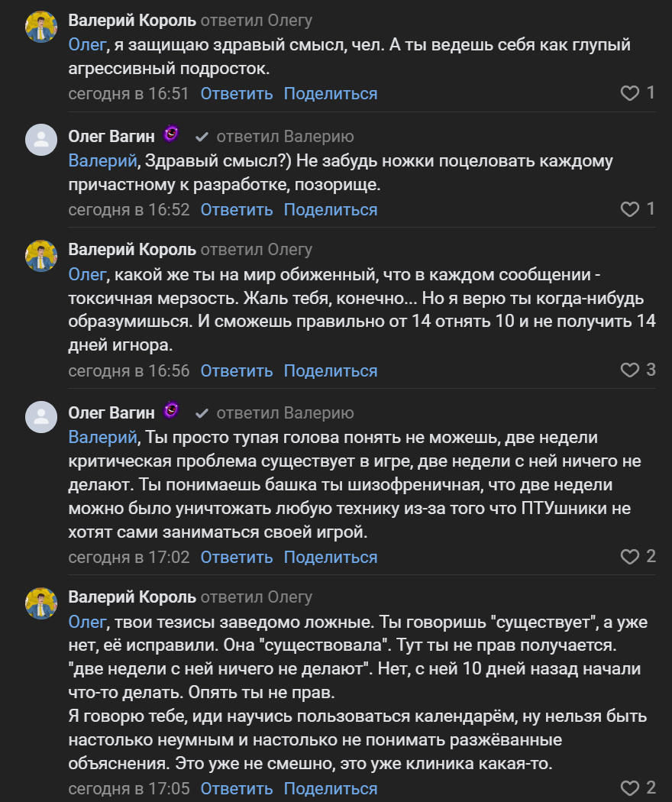Click the timestamp 'сегодня в 16:56'
The width and height of the screenshot is (672, 802).
coord(129,371)
